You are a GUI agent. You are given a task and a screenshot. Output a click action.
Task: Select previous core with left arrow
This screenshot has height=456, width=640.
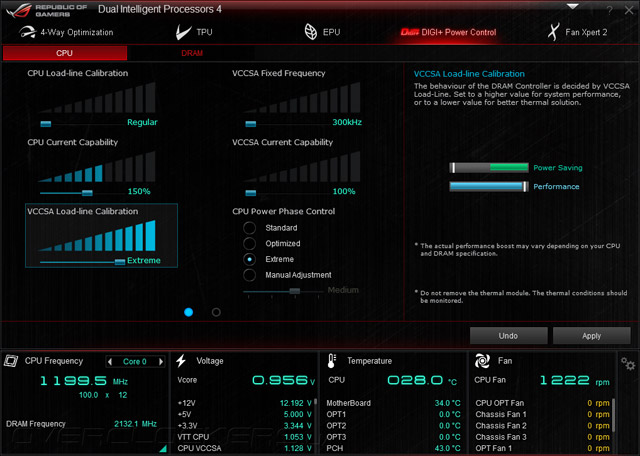[x=109, y=361]
